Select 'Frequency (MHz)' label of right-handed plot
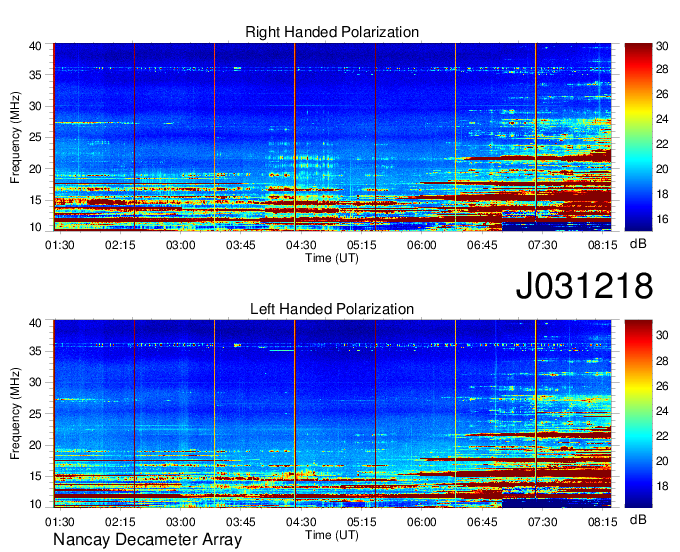Screen dimensions: 680x552 [x=15, y=137]
